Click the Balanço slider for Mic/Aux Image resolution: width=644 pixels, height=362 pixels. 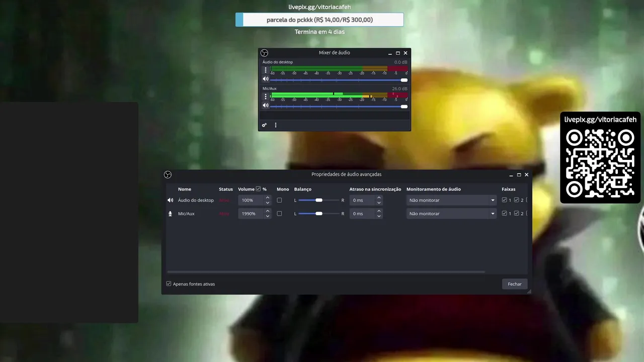point(319,214)
